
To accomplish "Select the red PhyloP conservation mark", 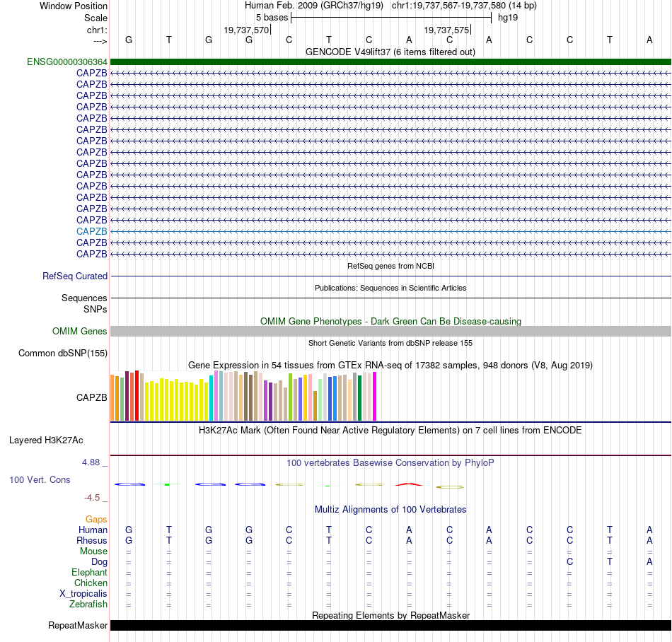I will click(409, 484).
